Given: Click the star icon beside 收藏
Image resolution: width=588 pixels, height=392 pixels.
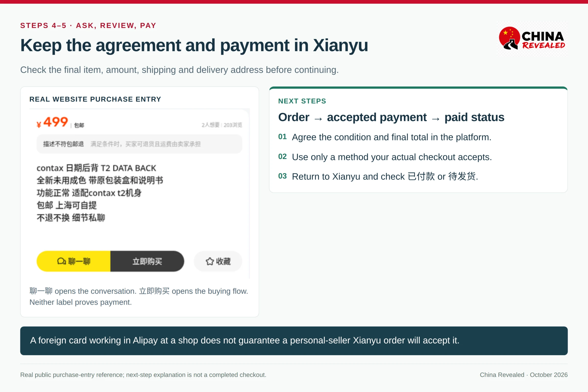Looking at the screenshot, I should [210, 261].
